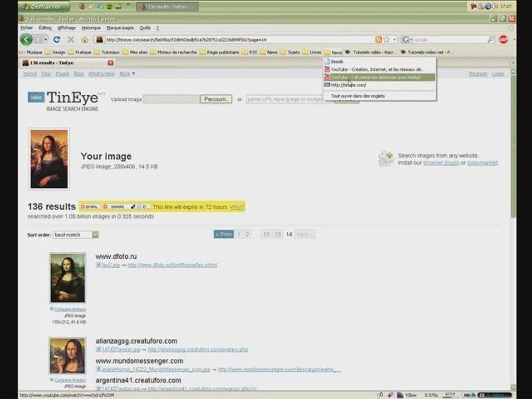
Task: Click the Why? link in yellow banner
Action: click(x=237, y=207)
